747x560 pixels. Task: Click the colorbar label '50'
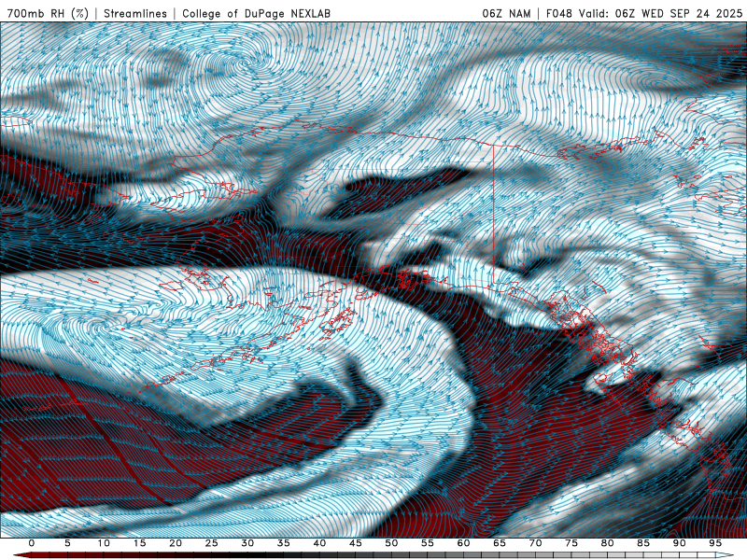tap(391, 543)
